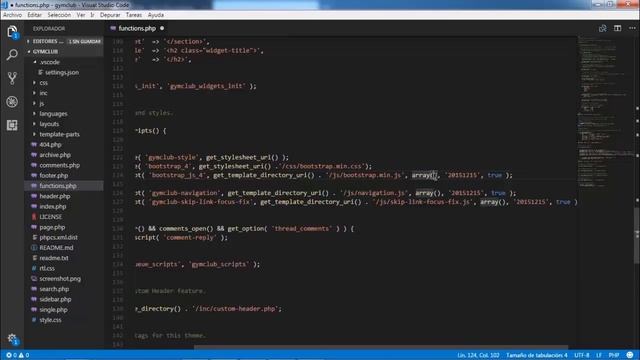
Task: Change line ending via LF status item
Action: [x=599, y=355]
